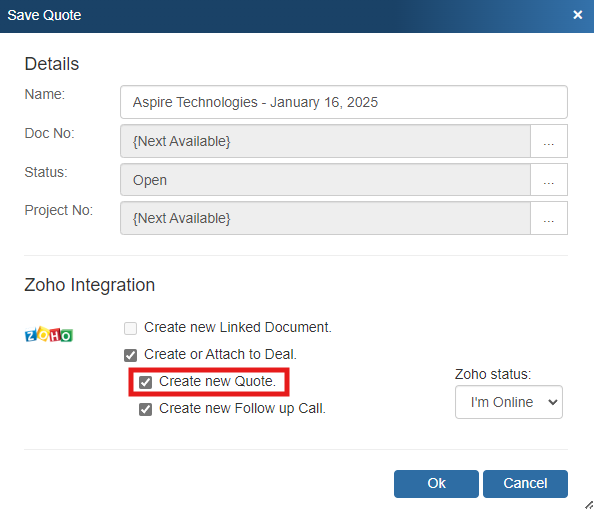
Task: Open the Doc No ellipsis picker
Action: pyautogui.click(x=549, y=141)
